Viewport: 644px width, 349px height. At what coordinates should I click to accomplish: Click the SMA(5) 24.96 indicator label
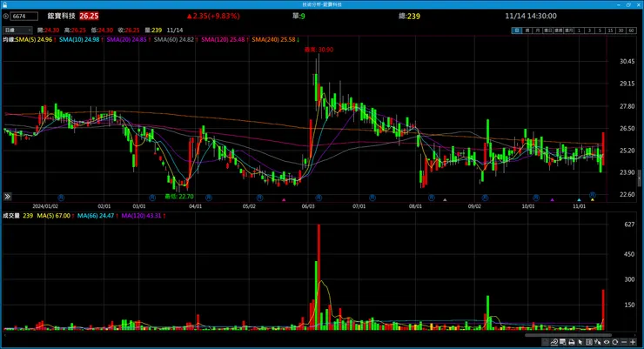(34, 39)
